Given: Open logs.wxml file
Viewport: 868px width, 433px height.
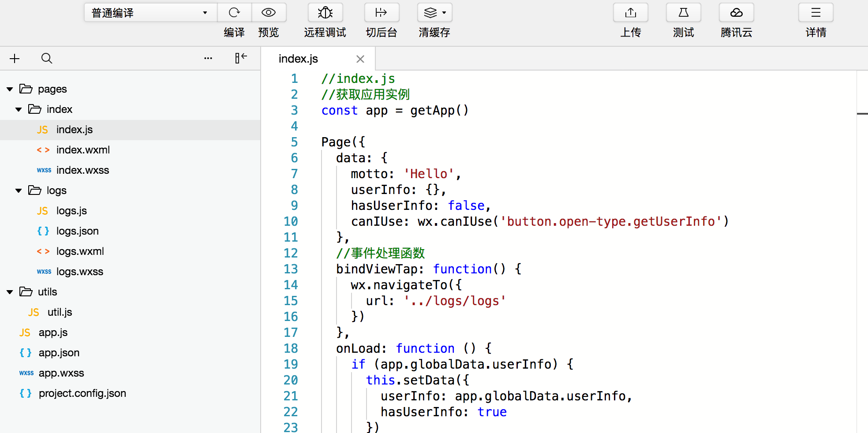Looking at the screenshot, I should [80, 251].
